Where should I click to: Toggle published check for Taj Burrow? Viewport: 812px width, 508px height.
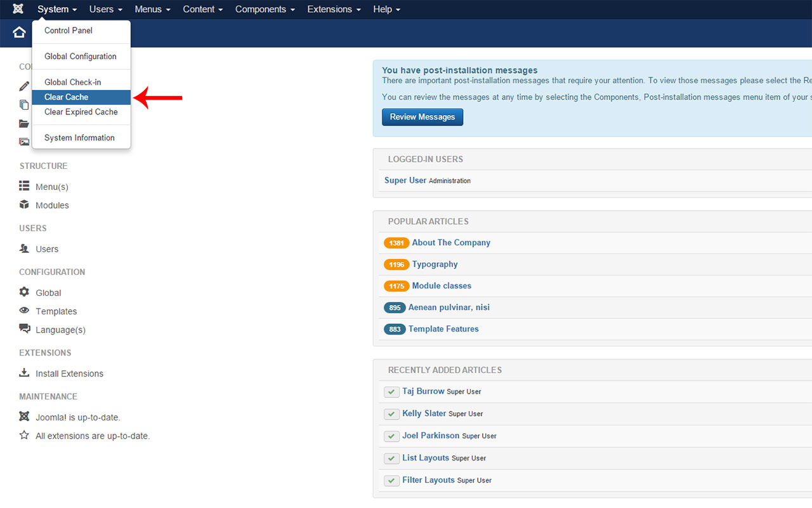[391, 392]
